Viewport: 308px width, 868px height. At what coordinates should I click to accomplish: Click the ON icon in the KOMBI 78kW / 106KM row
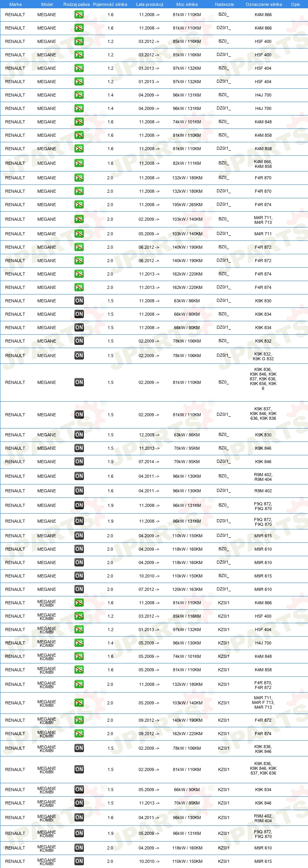(79, 748)
